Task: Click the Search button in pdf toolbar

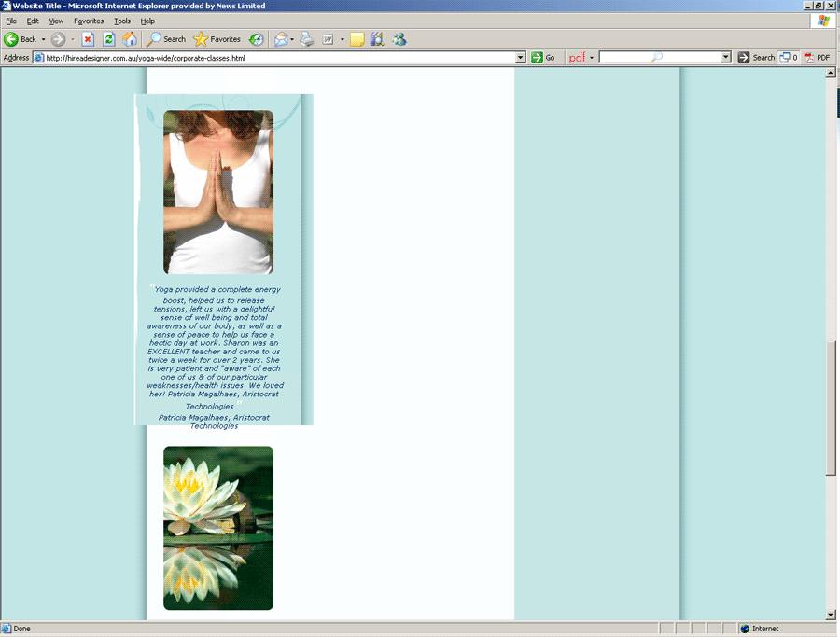Action: click(757, 58)
